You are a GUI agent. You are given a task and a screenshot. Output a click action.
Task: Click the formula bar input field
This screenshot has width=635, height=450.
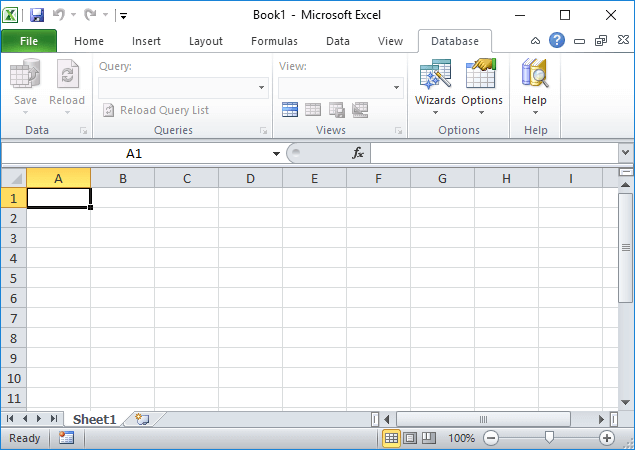pyautogui.click(x=494, y=153)
